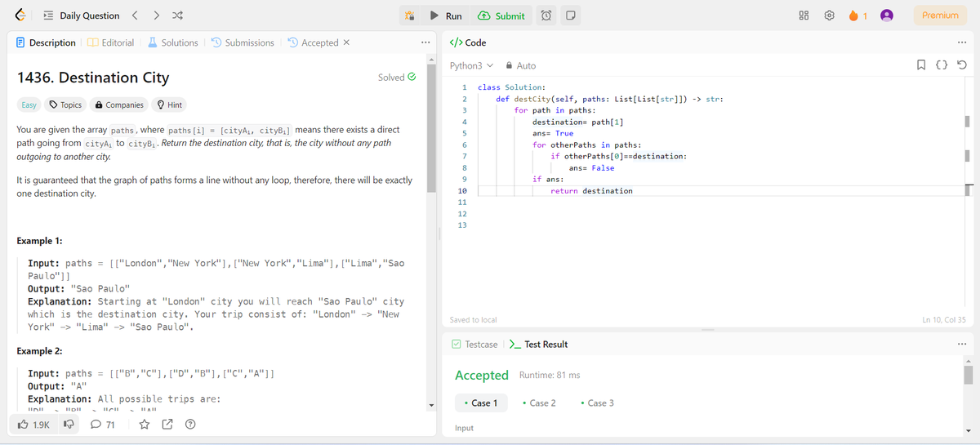The height and width of the screenshot is (445, 980).
Task: Click the problem title 1436. Destination City
Action: click(x=93, y=78)
